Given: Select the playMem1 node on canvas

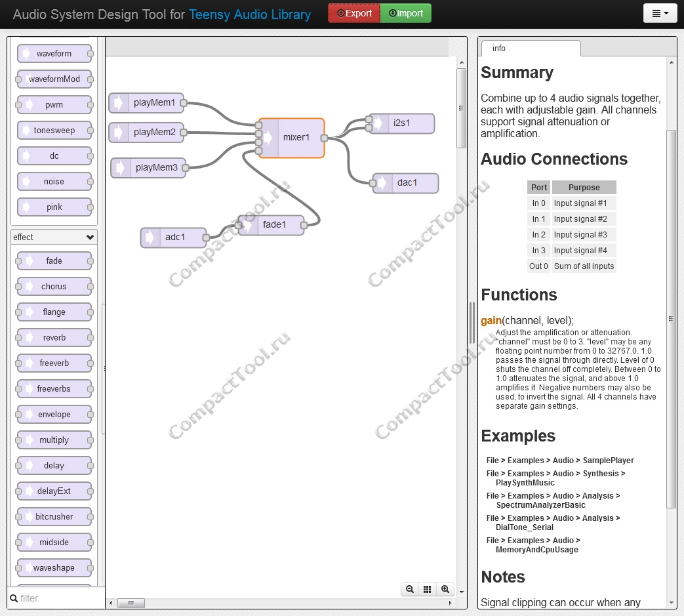Looking at the screenshot, I should (x=146, y=102).
